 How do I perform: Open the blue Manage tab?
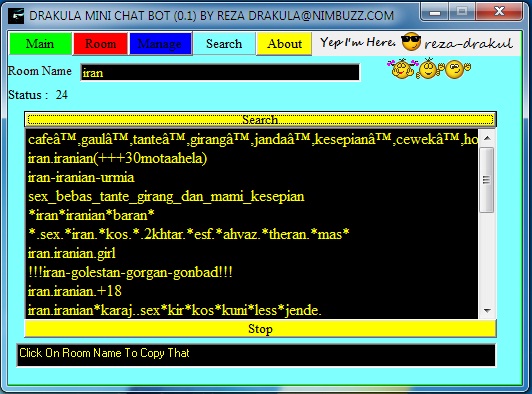pyautogui.click(x=160, y=43)
